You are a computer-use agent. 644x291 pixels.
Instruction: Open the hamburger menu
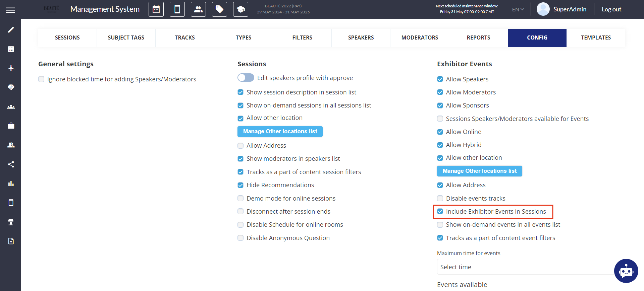click(10, 10)
